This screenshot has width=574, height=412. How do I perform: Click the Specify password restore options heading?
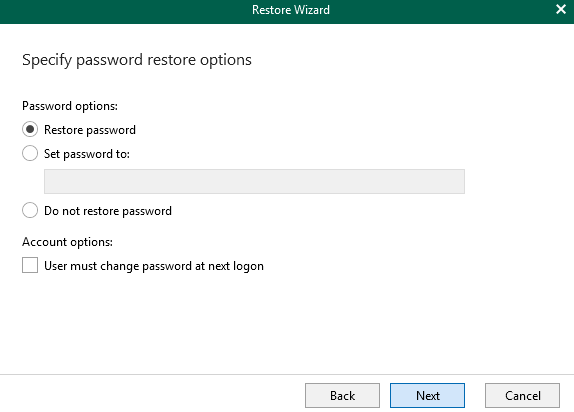(x=137, y=60)
